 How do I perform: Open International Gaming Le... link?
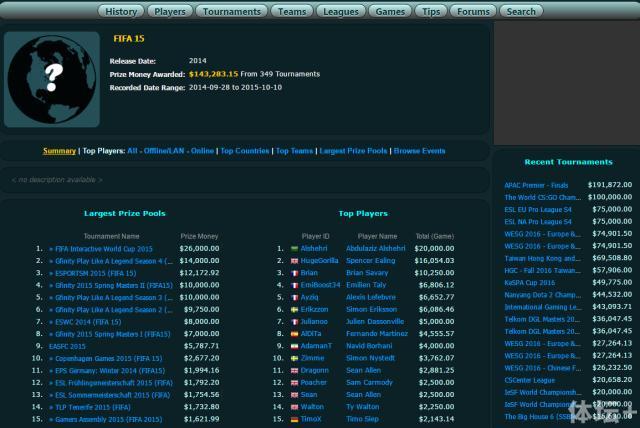(542, 307)
